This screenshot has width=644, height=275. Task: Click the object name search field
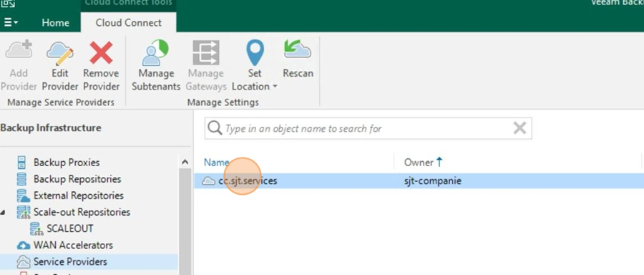pyautogui.click(x=368, y=128)
